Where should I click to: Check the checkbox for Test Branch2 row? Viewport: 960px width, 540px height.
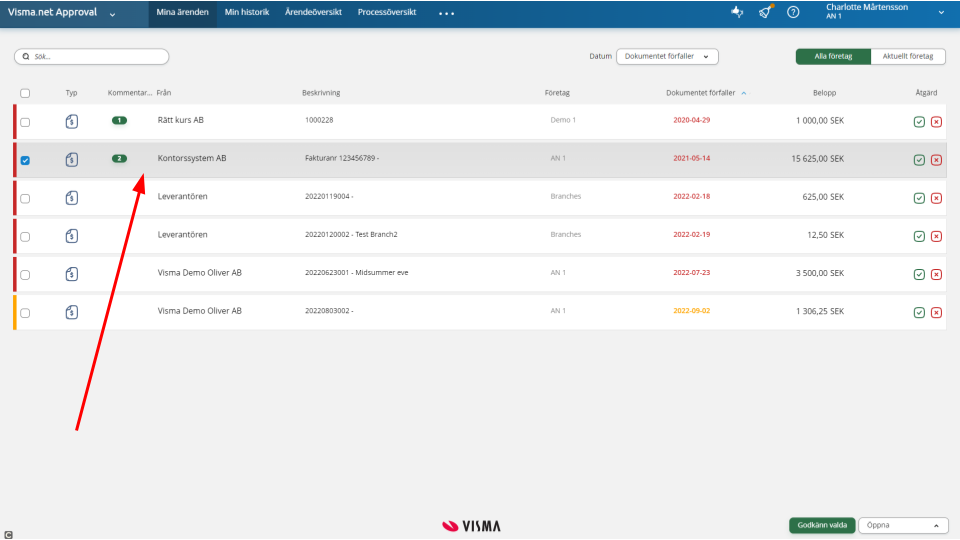[x=25, y=236]
